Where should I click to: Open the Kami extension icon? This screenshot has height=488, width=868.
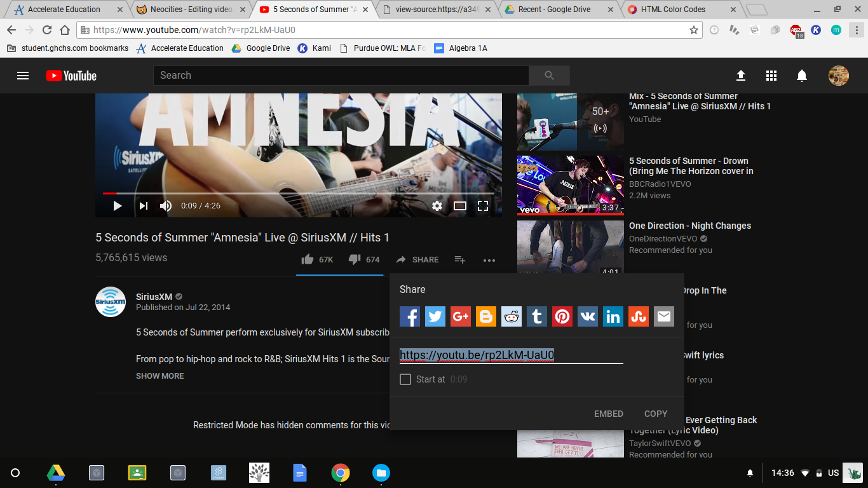[x=816, y=30]
